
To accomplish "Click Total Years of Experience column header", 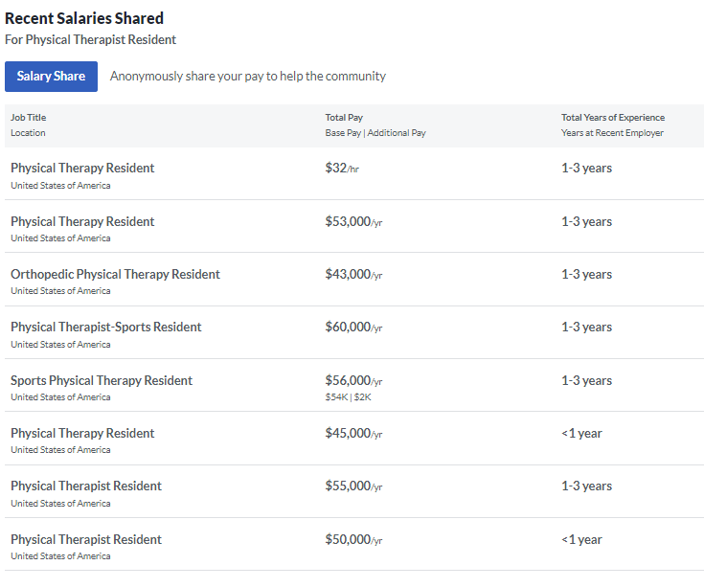I will pos(613,118).
